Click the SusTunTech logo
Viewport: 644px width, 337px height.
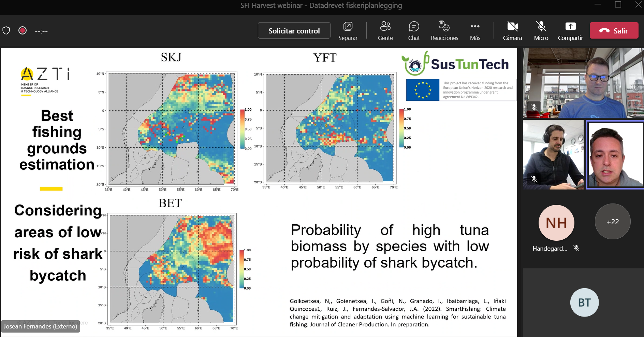tap(455, 64)
